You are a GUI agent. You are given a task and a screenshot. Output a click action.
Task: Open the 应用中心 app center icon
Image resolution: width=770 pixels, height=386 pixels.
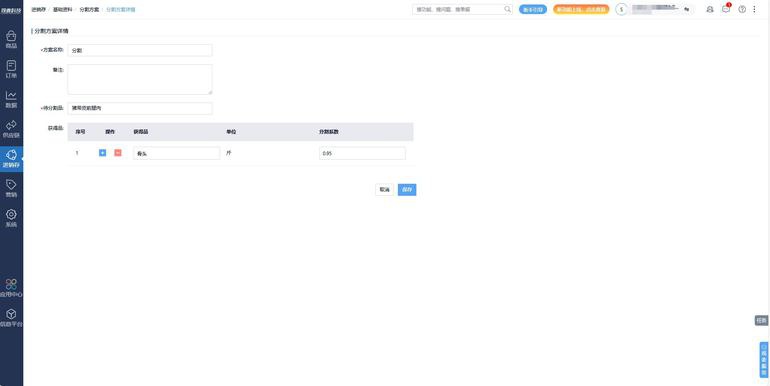point(11,288)
